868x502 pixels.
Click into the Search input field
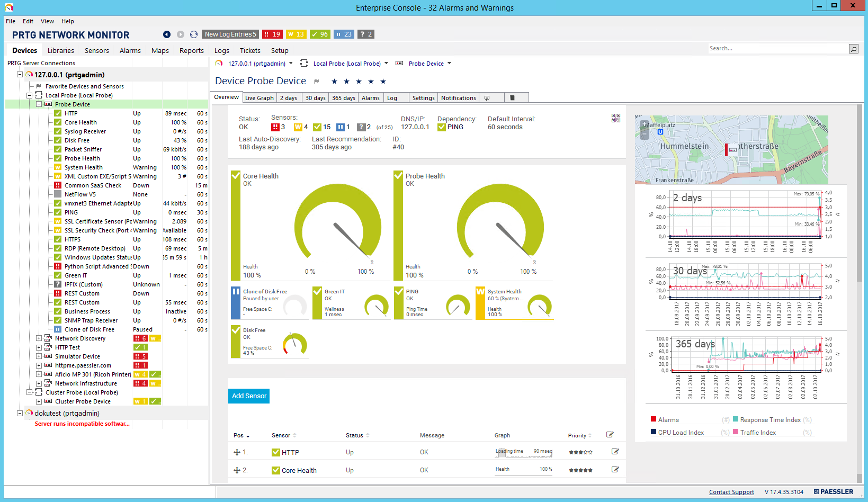click(776, 49)
